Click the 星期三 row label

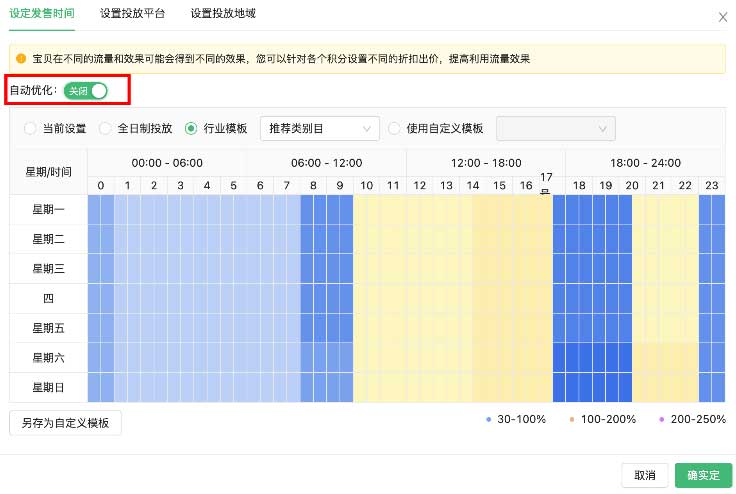pos(48,269)
